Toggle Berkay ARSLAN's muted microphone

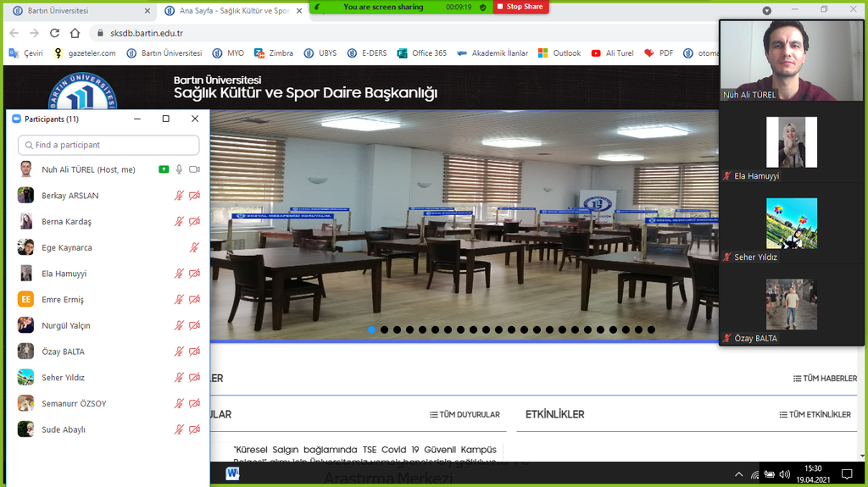tap(179, 196)
